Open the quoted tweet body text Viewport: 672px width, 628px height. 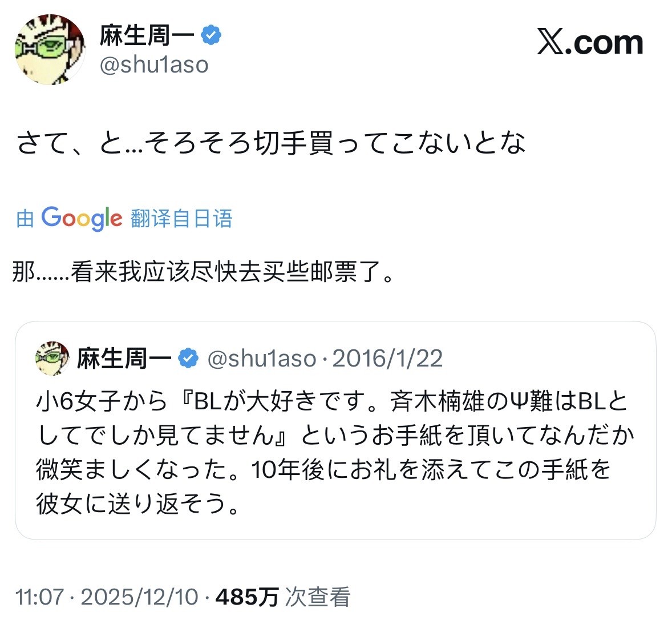click(334, 452)
